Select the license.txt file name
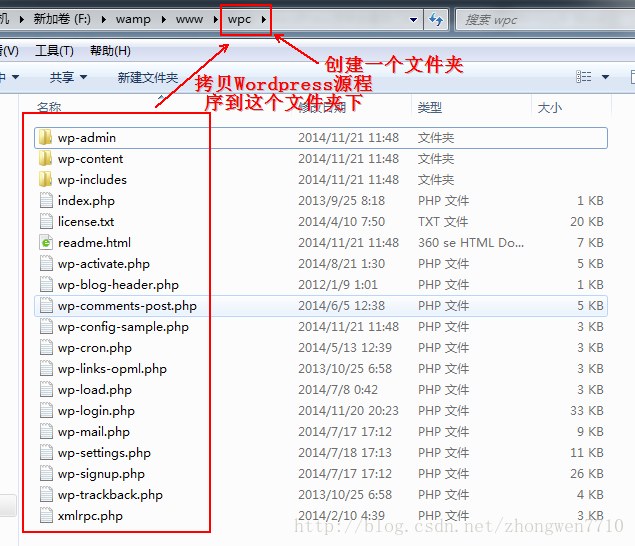This screenshot has width=635, height=546. pos(86,222)
